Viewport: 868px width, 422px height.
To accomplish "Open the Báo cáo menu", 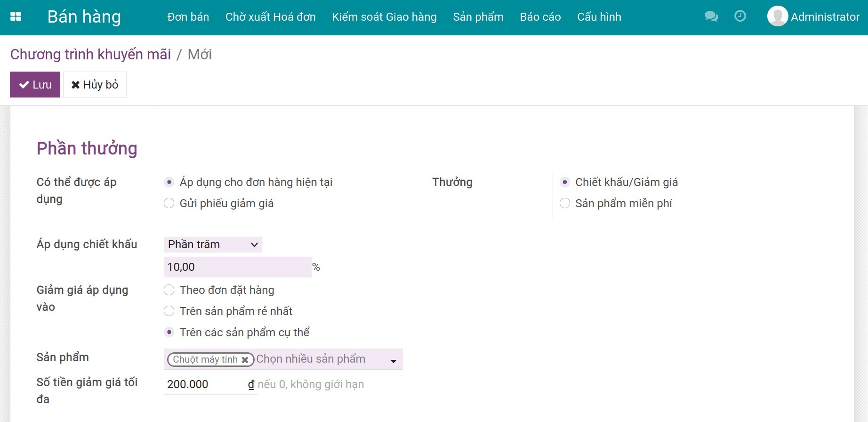I will [x=540, y=17].
